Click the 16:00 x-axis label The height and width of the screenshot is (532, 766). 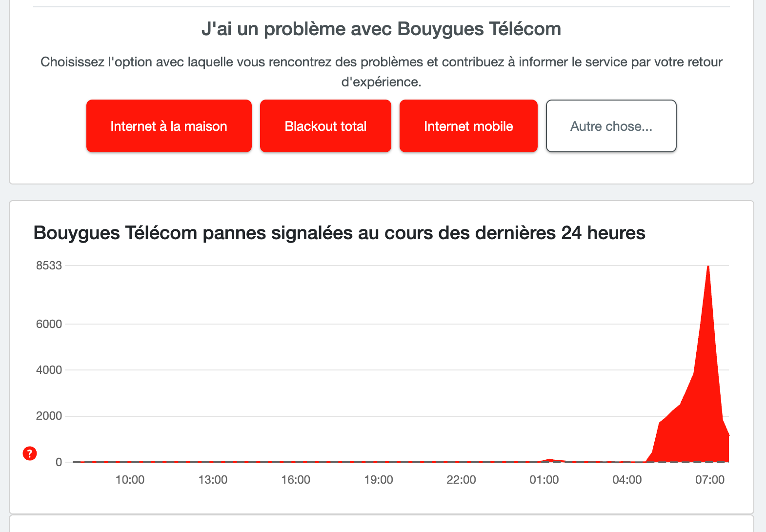coord(296,480)
